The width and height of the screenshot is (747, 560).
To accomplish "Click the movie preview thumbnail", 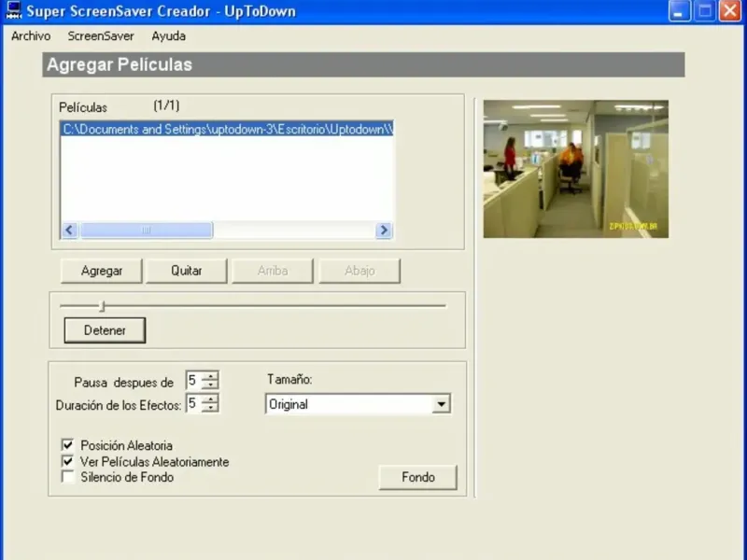I will [575, 169].
